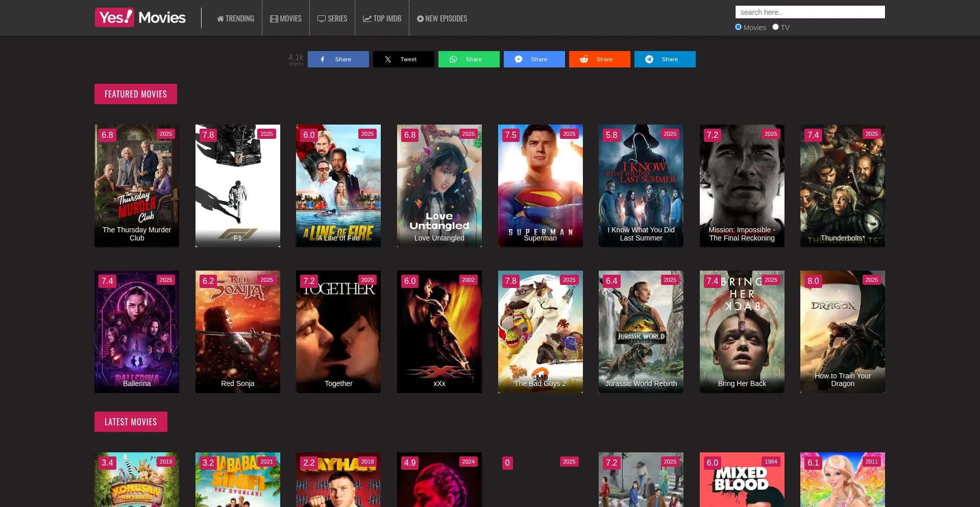Open the Love Untangled poster
Image resolution: width=980 pixels, height=507 pixels.
point(439,186)
